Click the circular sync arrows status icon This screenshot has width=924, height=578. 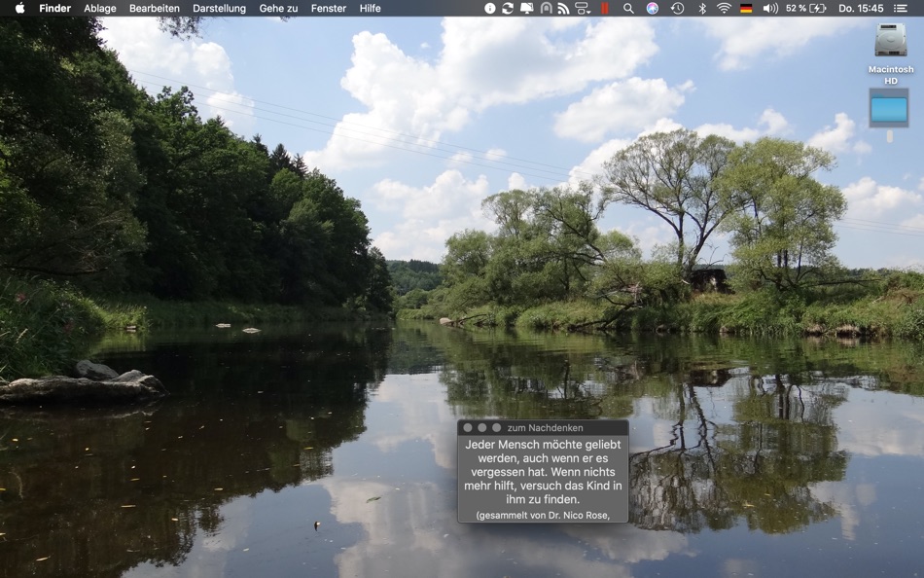tap(508, 8)
